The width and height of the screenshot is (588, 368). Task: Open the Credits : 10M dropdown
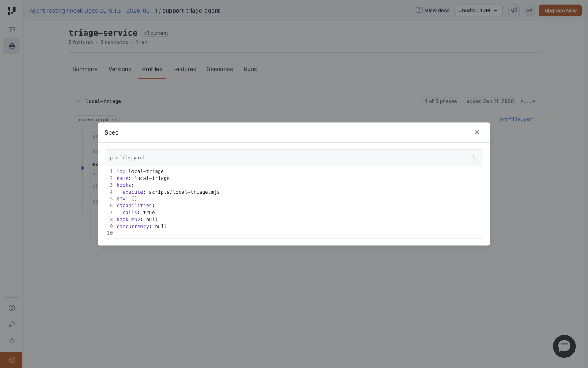click(x=478, y=11)
